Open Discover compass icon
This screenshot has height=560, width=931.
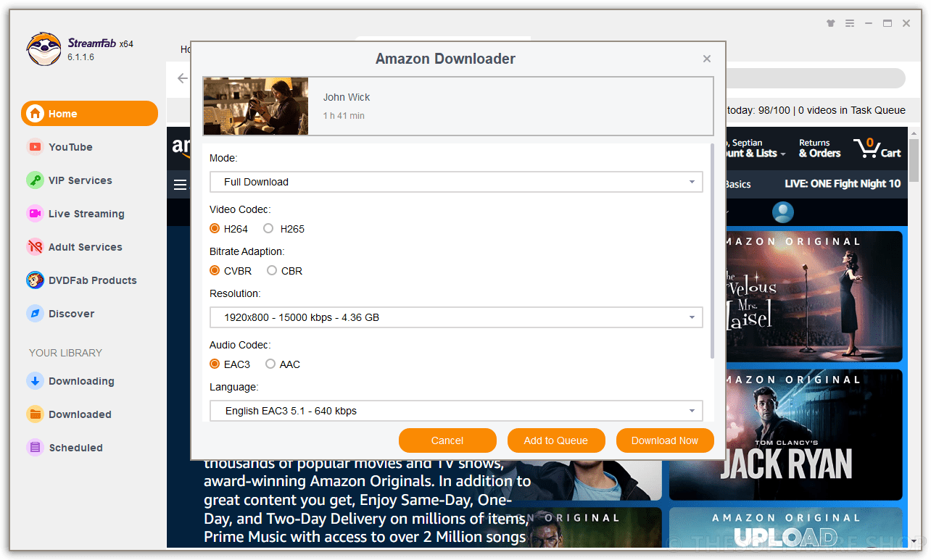tap(35, 314)
